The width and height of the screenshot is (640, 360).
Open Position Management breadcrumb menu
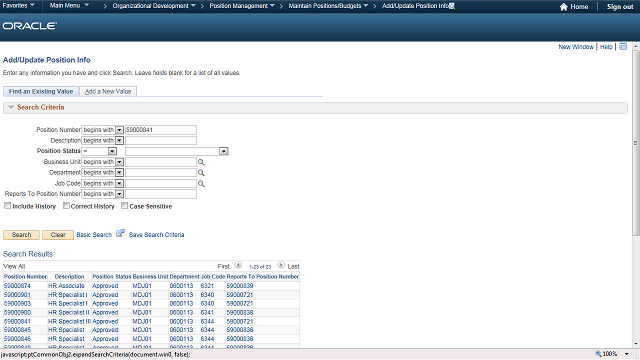click(242, 6)
